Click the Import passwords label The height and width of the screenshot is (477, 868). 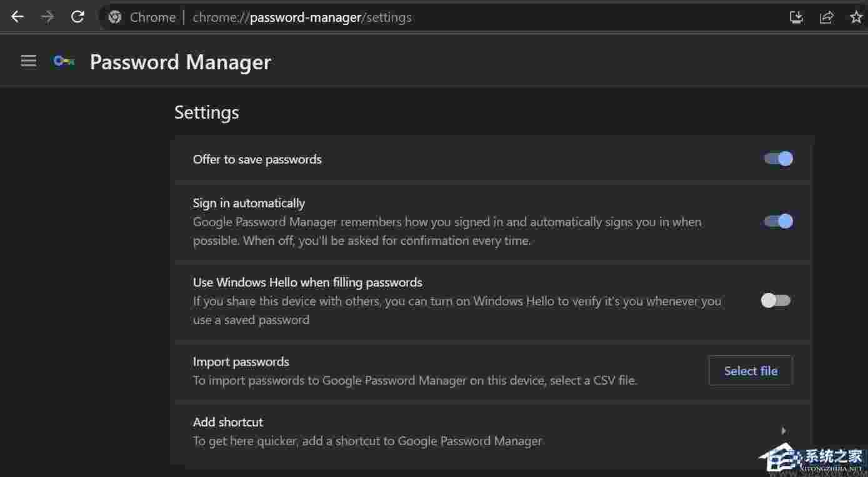[241, 361]
